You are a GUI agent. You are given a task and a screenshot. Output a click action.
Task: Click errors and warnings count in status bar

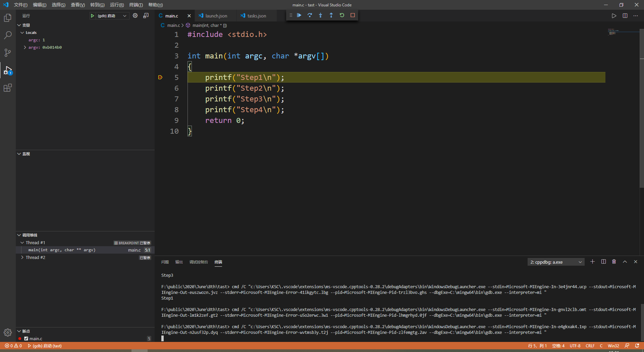click(13, 346)
